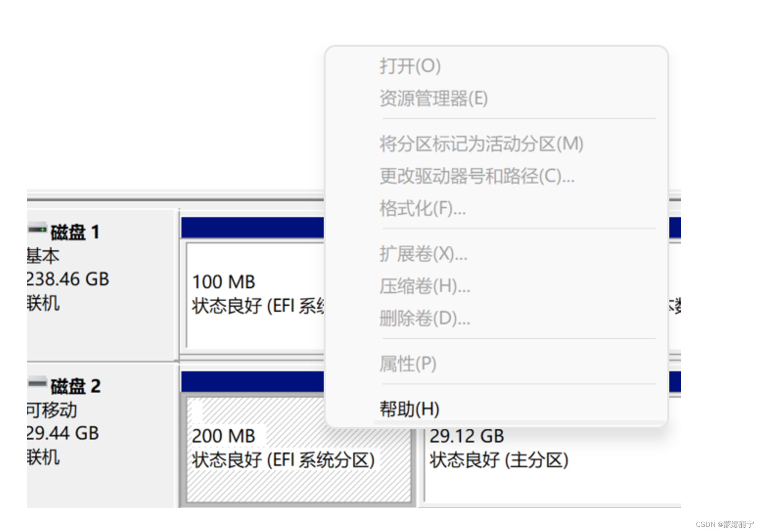The width and height of the screenshot is (760, 532).
Task: Open 更改驱动器号和路径(C)... option
Action: 477,176
